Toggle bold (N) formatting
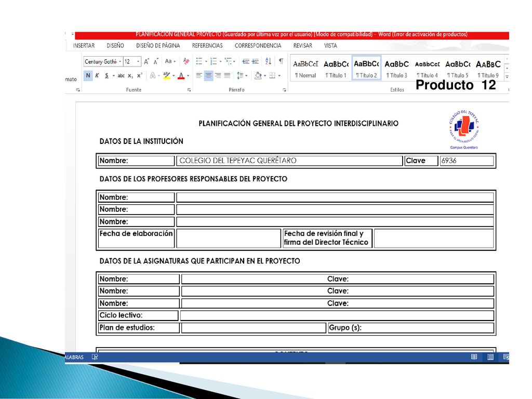 point(88,75)
